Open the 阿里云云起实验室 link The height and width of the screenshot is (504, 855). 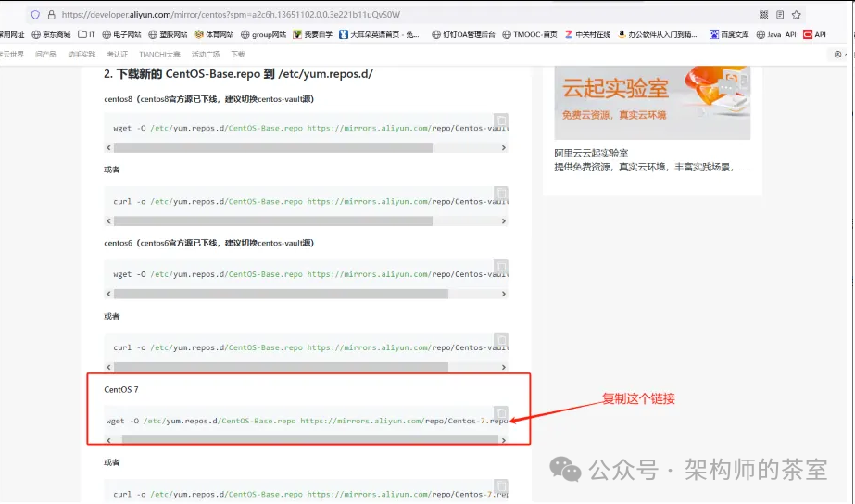[591, 153]
